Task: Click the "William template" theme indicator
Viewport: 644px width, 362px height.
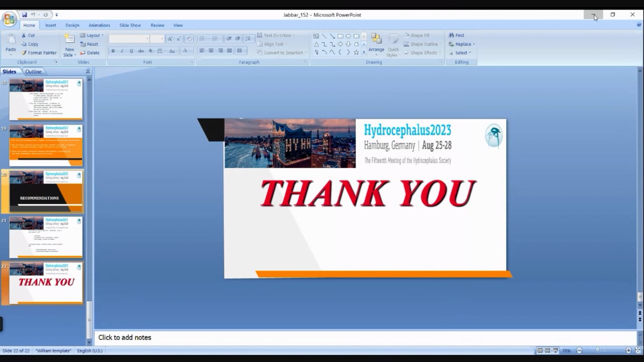Action: 53,350
